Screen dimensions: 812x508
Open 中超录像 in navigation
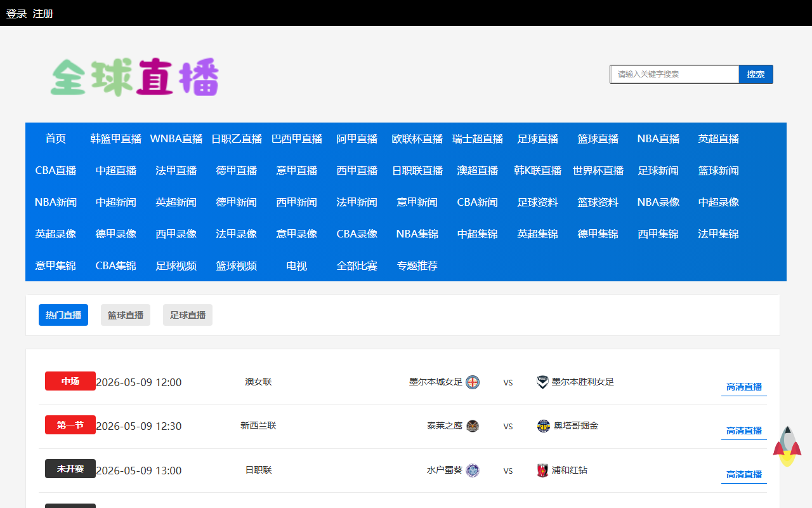[x=719, y=202]
